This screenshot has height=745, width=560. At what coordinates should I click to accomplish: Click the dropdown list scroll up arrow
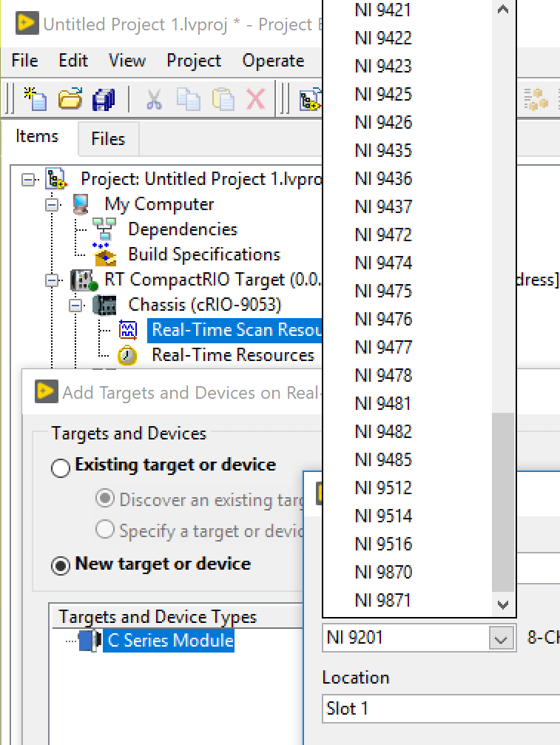pos(503,10)
